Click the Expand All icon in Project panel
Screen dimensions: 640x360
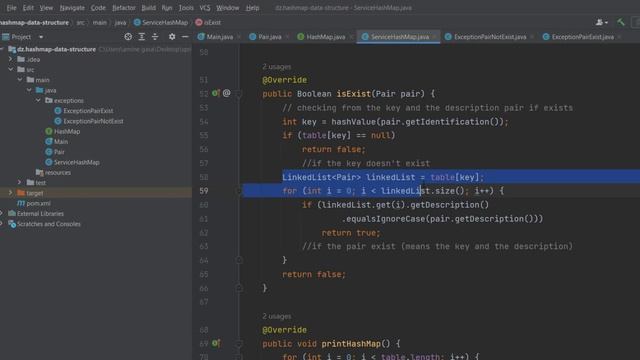coord(142,37)
